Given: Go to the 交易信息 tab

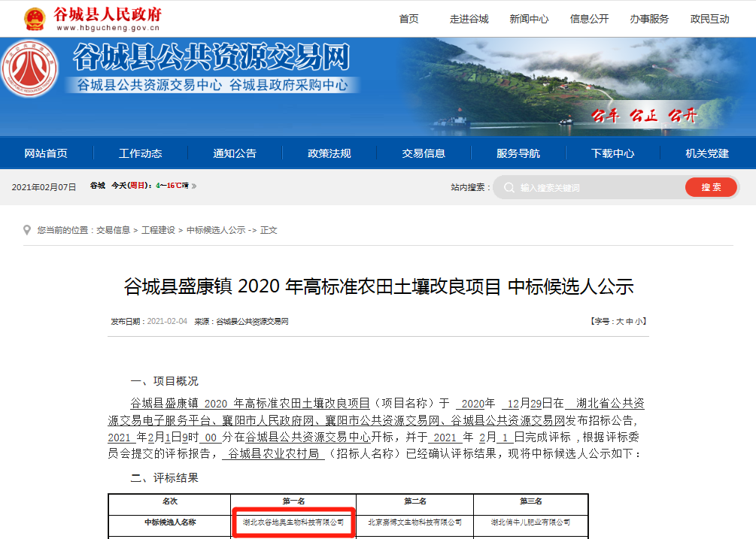Looking at the screenshot, I should [x=424, y=153].
